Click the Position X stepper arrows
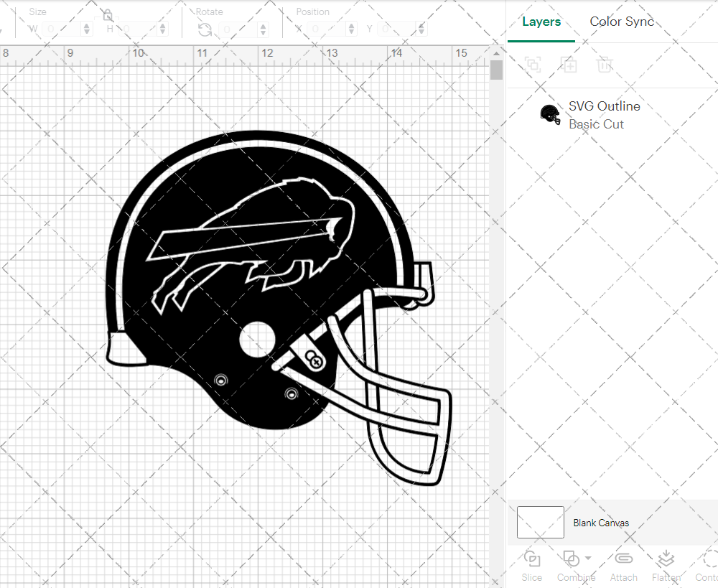The width and height of the screenshot is (718, 588). (x=351, y=29)
